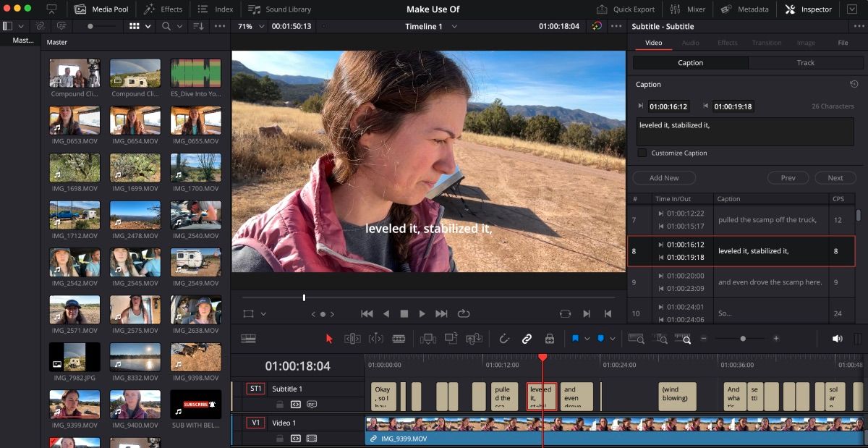Click the Next caption button
868x448 pixels.
point(835,177)
